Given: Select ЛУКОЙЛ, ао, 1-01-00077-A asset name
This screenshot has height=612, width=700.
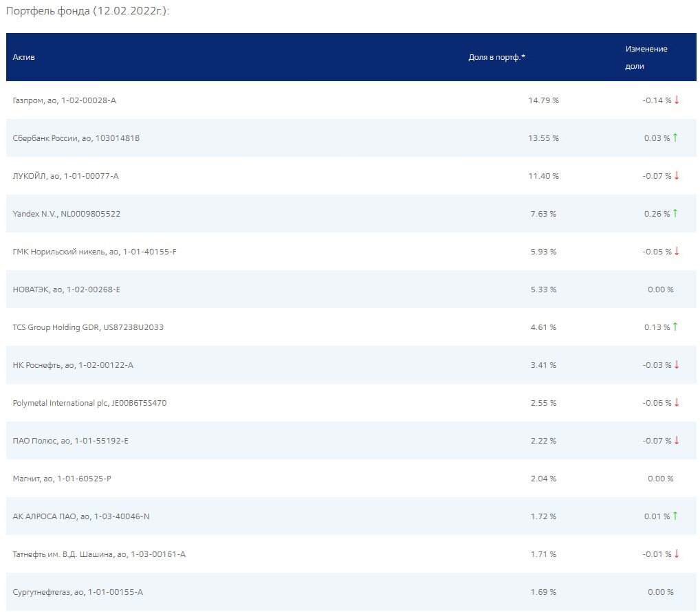Looking at the screenshot, I should pos(65,176).
